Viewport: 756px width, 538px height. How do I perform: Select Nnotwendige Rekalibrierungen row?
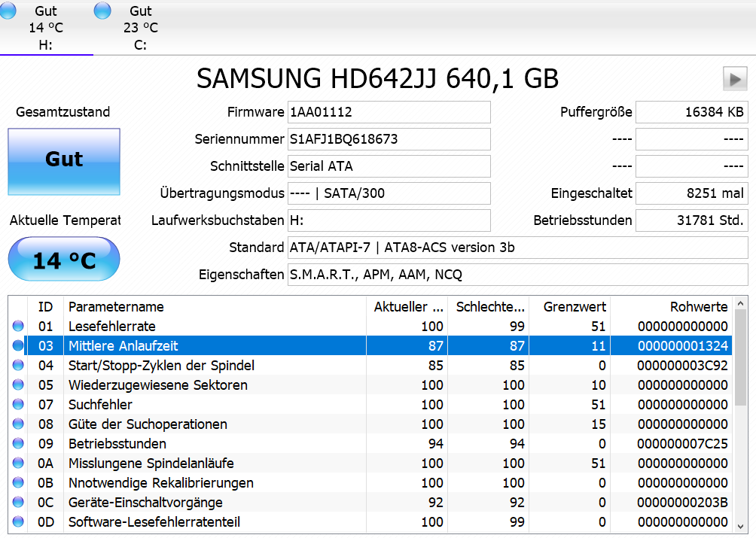click(370, 482)
